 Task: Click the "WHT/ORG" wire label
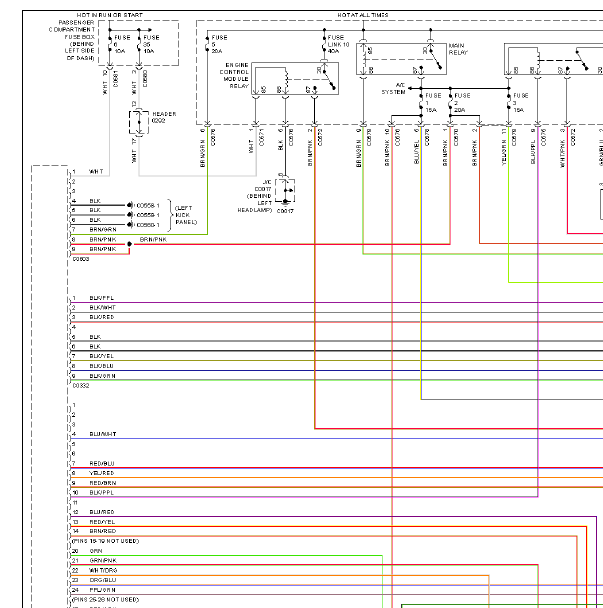tap(103, 570)
